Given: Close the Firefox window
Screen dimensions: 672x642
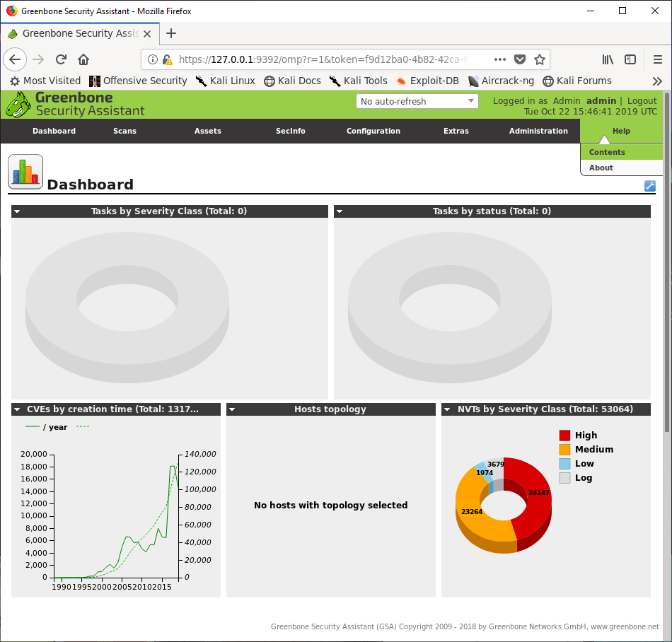Looking at the screenshot, I should tap(654, 11).
